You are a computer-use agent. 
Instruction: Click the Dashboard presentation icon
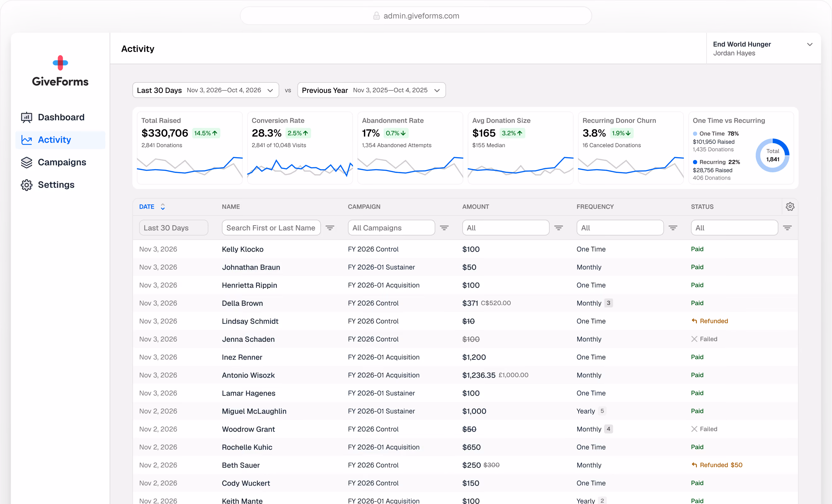pyautogui.click(x=27, y=117)
